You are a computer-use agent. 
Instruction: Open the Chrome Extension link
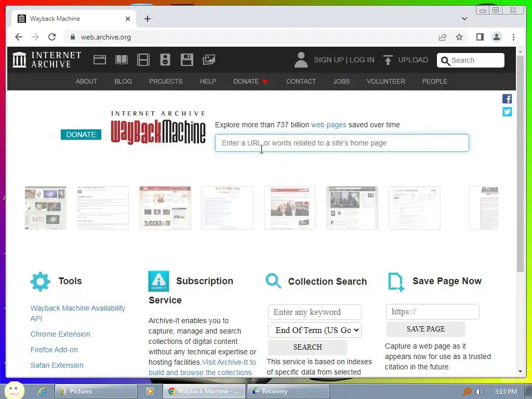(60, 334)
